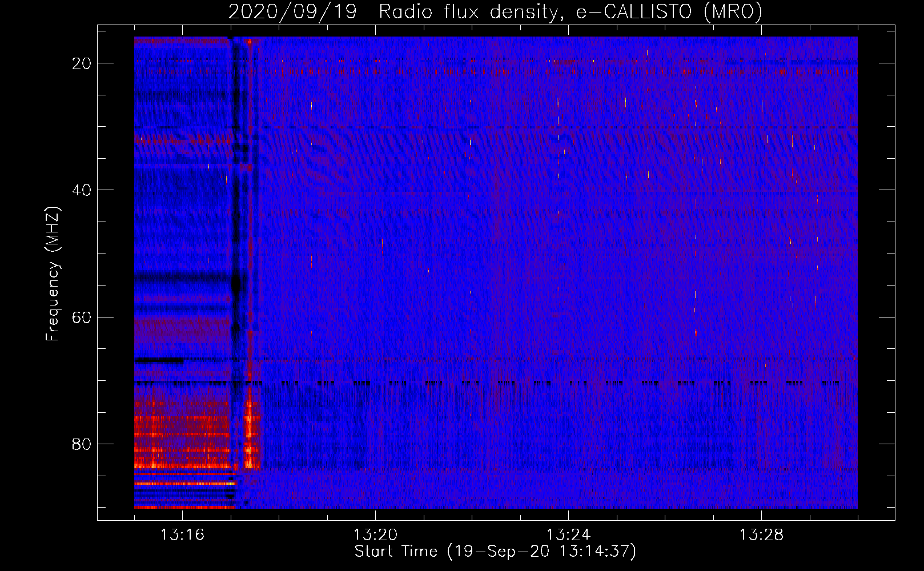Click the 60 frequency tick label

(x=82, y=317)
